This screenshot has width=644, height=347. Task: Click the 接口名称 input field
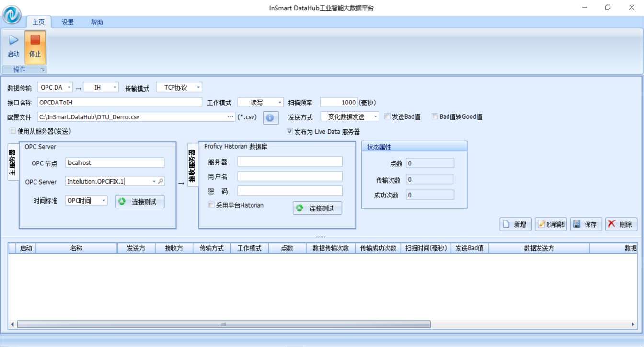(x=120, y=102)
